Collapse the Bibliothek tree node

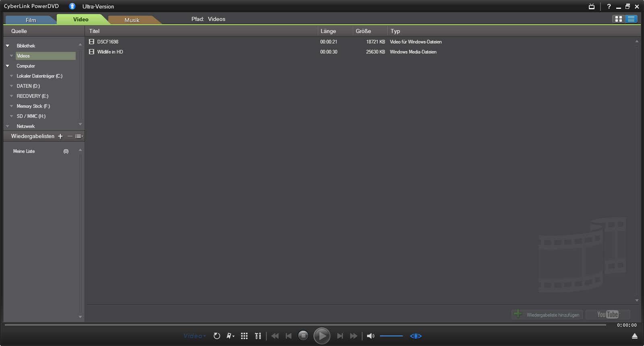tap(7, 46)
